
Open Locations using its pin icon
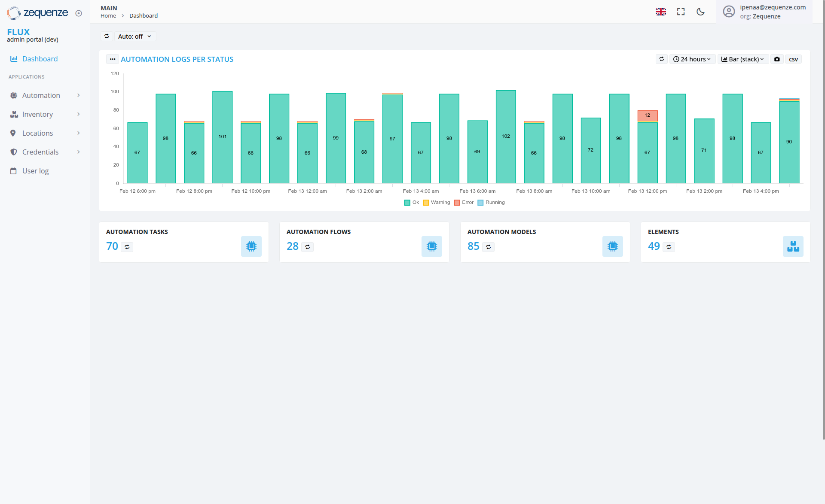(14, 133)
